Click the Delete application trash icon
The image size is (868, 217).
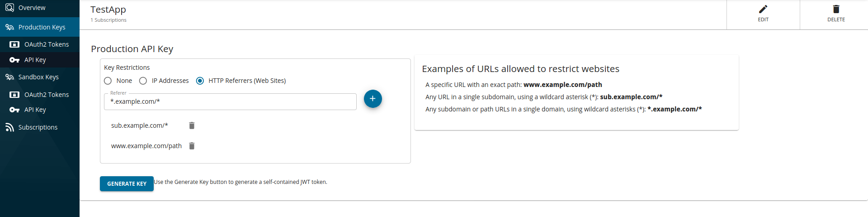click(836, 10)
